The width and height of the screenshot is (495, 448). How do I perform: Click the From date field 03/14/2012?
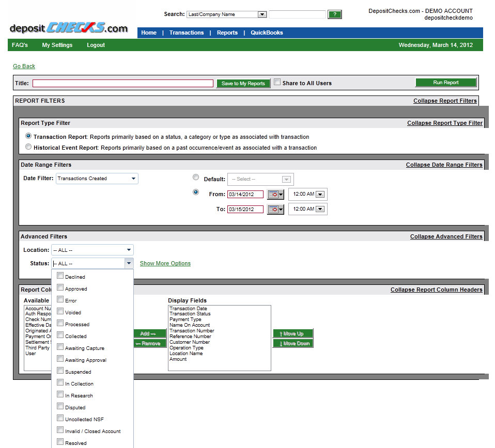point(245,195)
